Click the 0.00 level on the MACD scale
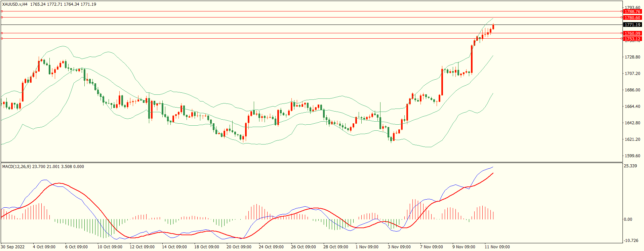The width and height of the screenshot is (644, 251). click(x=628, y=219)
